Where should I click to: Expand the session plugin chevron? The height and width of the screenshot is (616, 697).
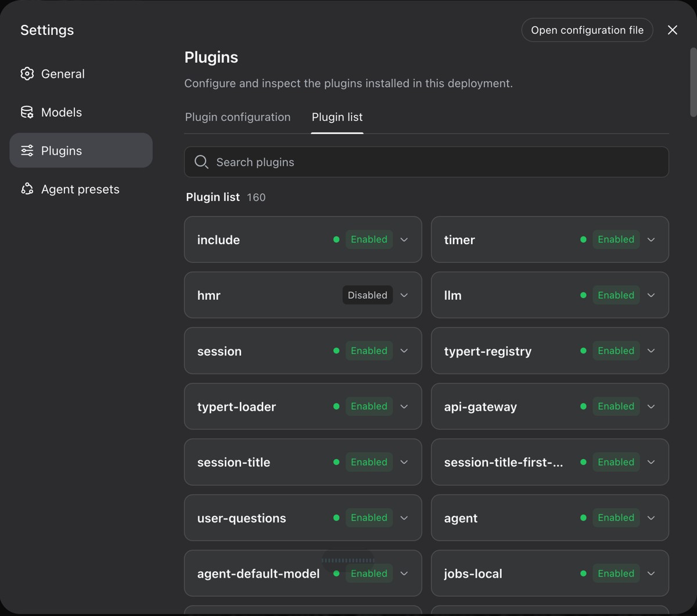404,351
